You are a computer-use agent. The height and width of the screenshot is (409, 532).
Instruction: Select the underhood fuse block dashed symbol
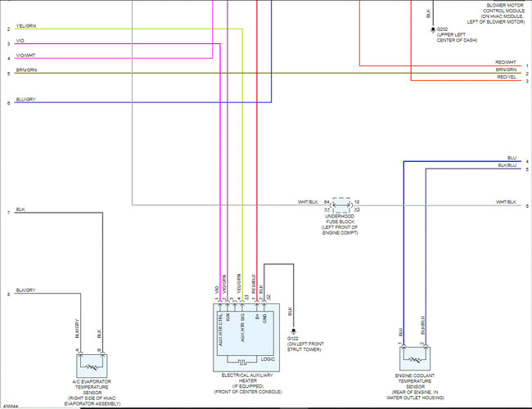341,205
